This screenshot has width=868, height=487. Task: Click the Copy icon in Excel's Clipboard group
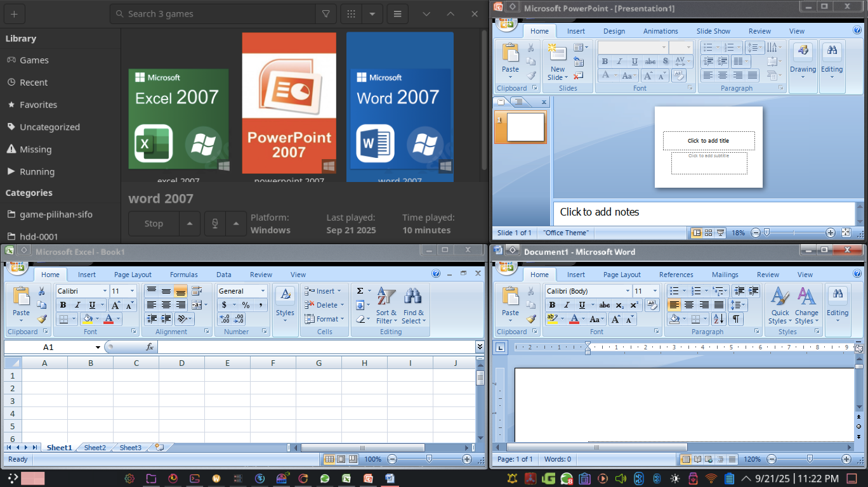click(42, 305)
